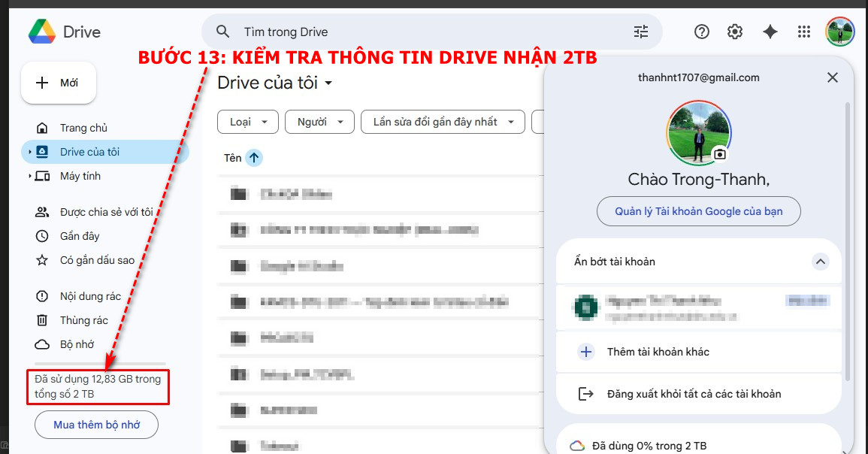Click Mua thêm bộ nhớ button
868x454 pixels.
96,425
